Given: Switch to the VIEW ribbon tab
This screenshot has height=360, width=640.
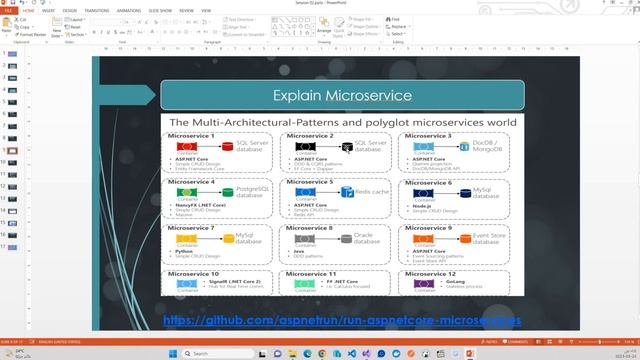Looking at the screenshot, I should [x=206, y=11].
